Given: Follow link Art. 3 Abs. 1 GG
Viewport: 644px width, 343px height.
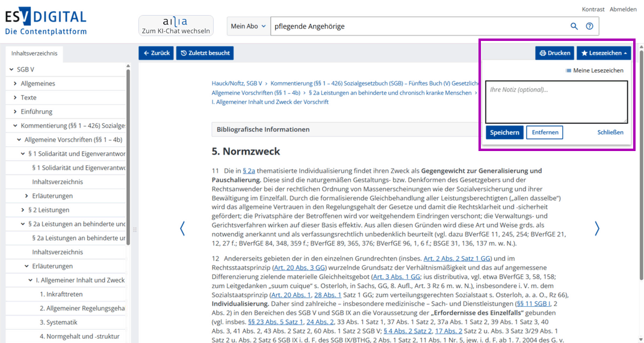Looking at the screenshot, I should [x=397, y=277].
